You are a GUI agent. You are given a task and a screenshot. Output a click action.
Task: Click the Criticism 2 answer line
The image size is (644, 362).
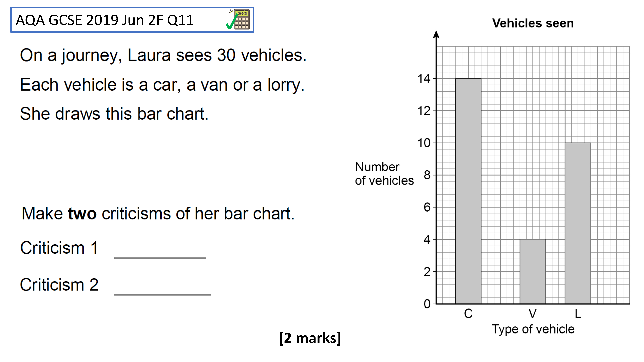pos(163,295)
